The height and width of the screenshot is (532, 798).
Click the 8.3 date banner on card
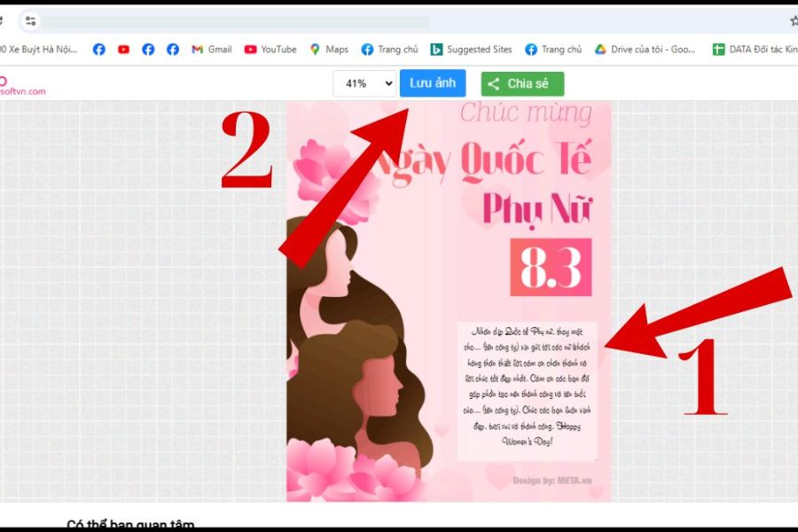(x=550, y=267)
